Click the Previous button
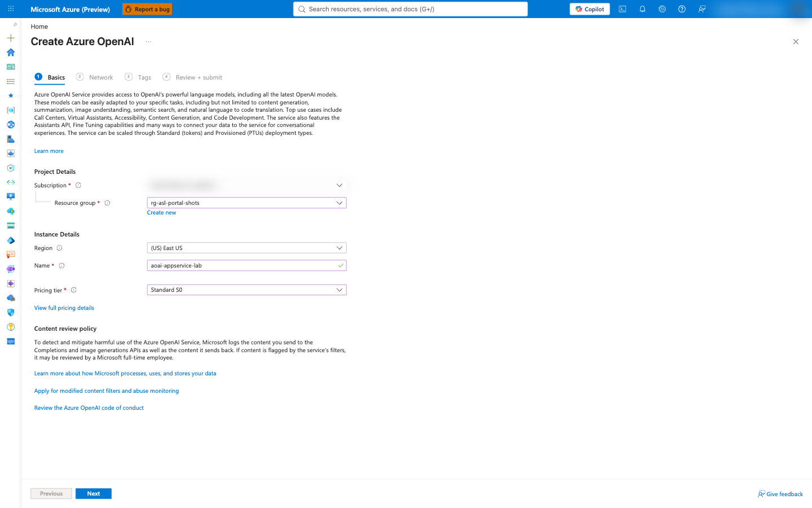This screenshot has width=812, height=508. pos(51,493)
